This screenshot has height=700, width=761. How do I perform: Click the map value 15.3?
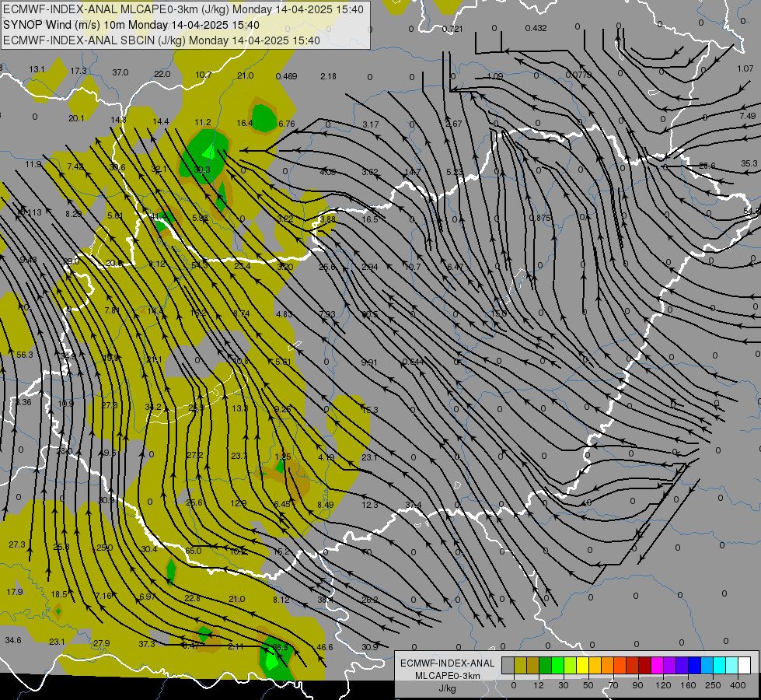[370, 410]
